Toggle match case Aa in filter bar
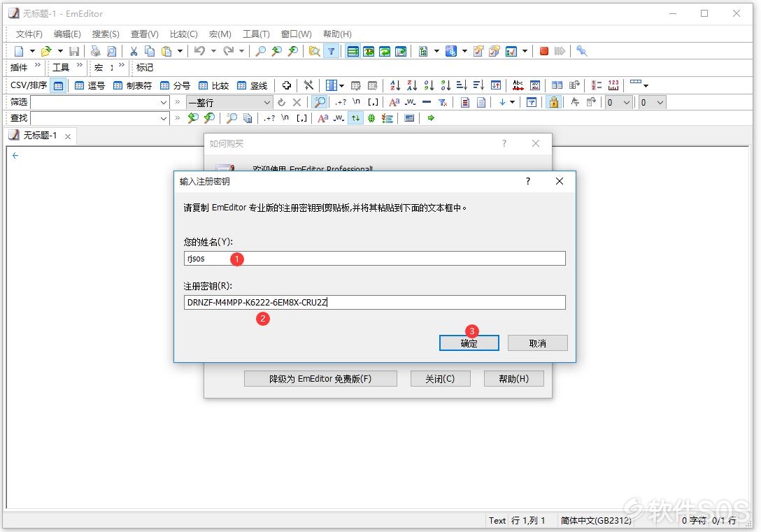 click(x=394, y=102)
